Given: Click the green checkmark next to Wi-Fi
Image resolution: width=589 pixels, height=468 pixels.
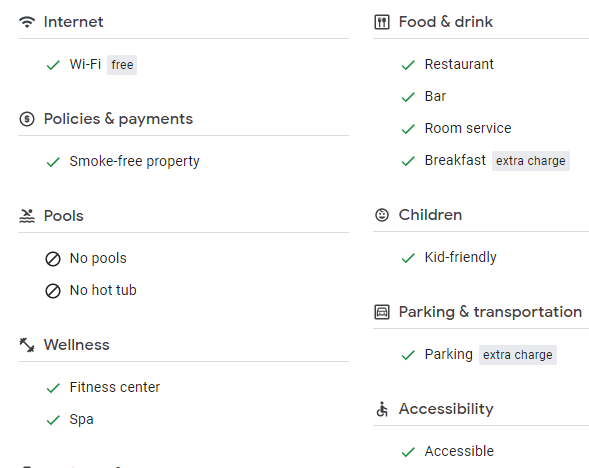Looking at the screenshot, I should pos(53,65).
